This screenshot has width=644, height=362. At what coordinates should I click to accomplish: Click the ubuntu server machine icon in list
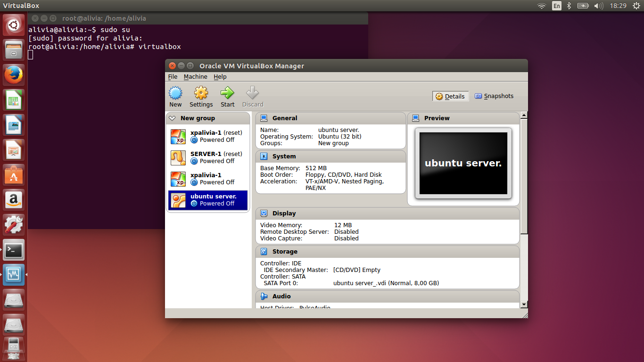tap(178, 200)
